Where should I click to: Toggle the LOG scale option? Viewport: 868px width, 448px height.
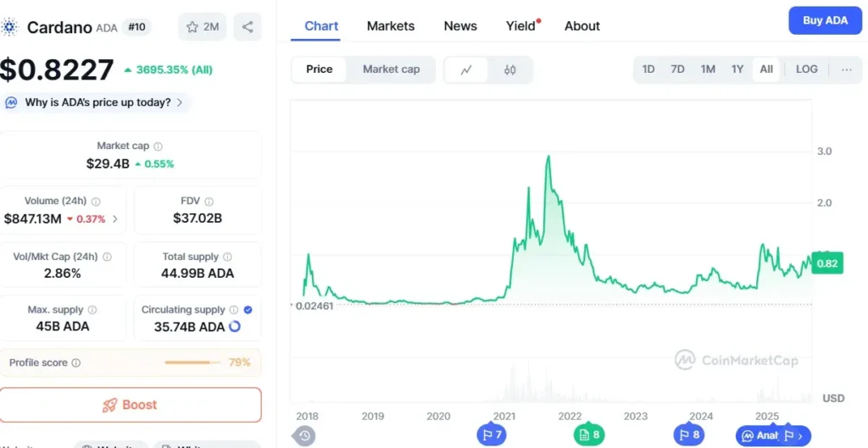(x=807, y=69)
